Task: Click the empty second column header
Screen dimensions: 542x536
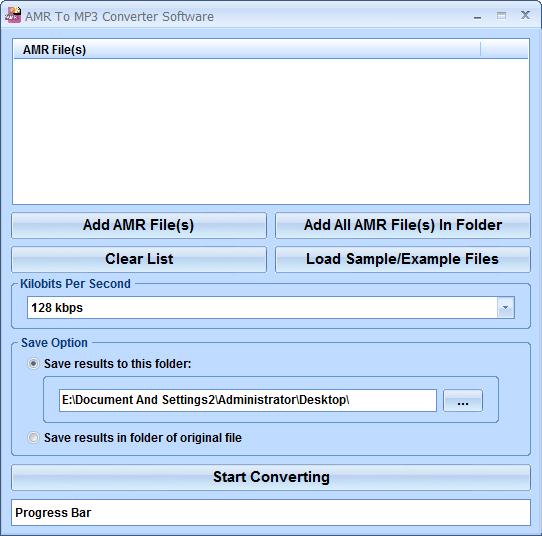Action: pos(504,49)
